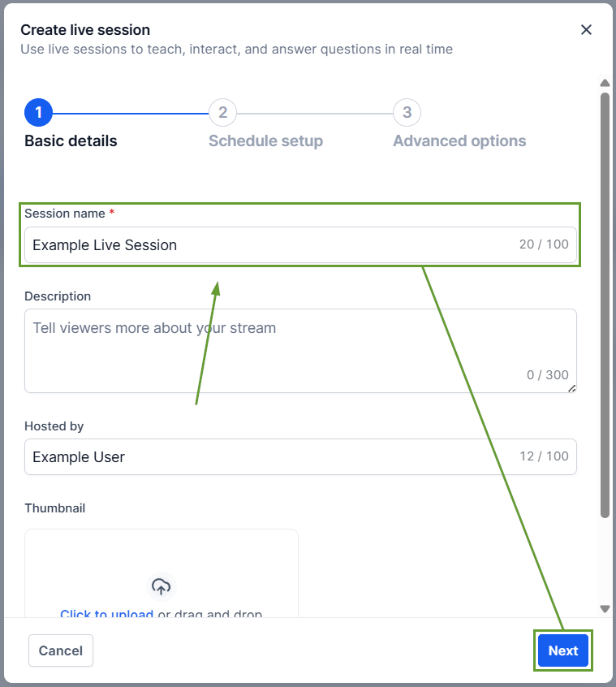
Task: Go to the Schedule setup step
Action: pyautogui.click(x=265, y=141)
